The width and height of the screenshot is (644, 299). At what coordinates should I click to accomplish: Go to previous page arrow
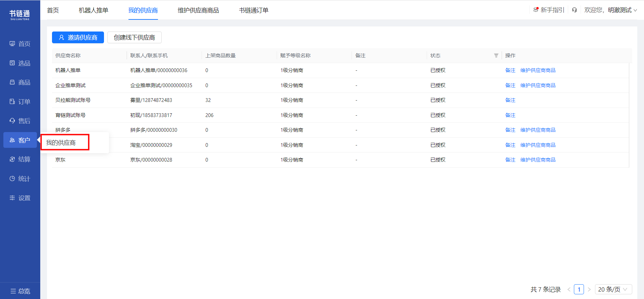[569, 289]
